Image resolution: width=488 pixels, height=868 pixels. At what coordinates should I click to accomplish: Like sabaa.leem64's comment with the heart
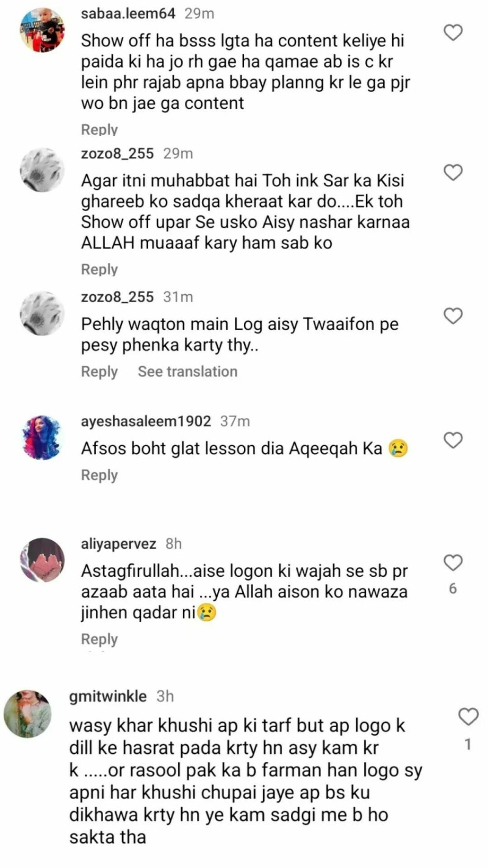pos(453,32)
